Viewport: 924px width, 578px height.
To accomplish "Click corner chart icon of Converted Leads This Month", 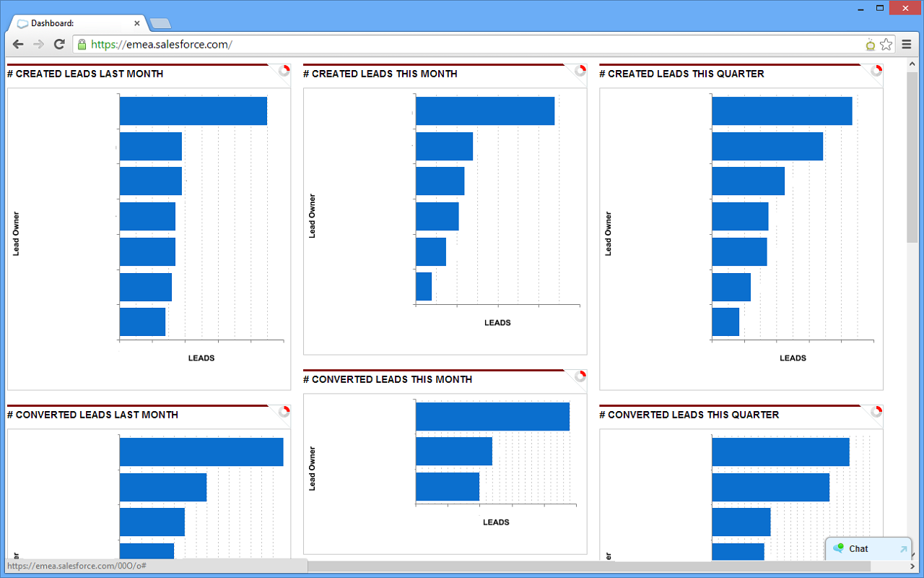I will 580,376.
